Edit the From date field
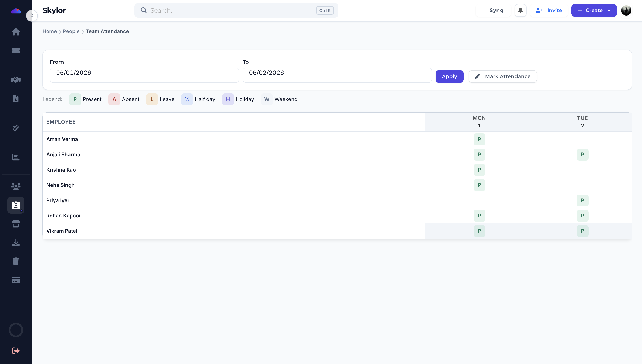Viewport: 642px width, 364px height. [144, 75]
